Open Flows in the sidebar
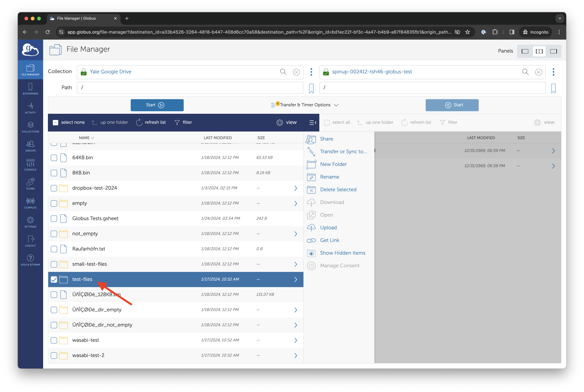Screen dimensions: 584x392 [30, 184]
